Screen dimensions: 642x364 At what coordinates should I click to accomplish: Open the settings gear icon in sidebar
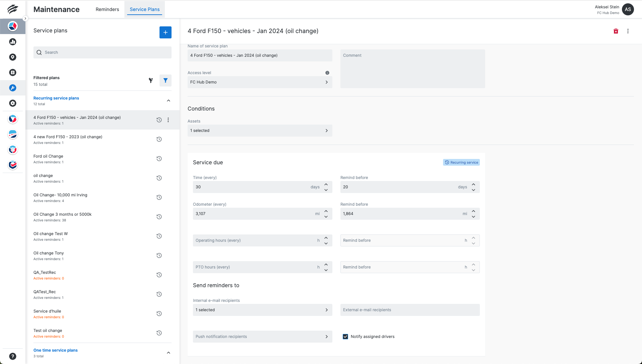coord(13,103)
